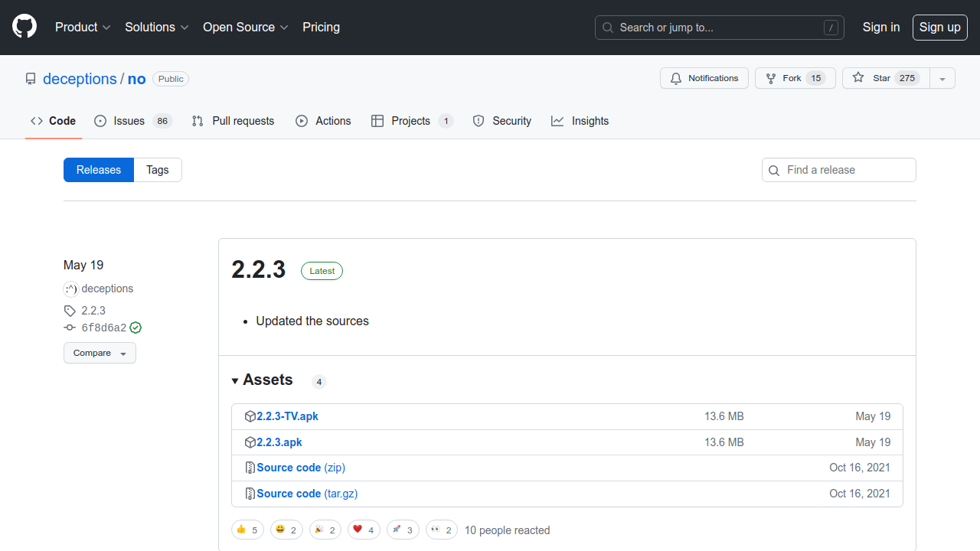
Task: Open the Insights tab
Action: point(580,121)
